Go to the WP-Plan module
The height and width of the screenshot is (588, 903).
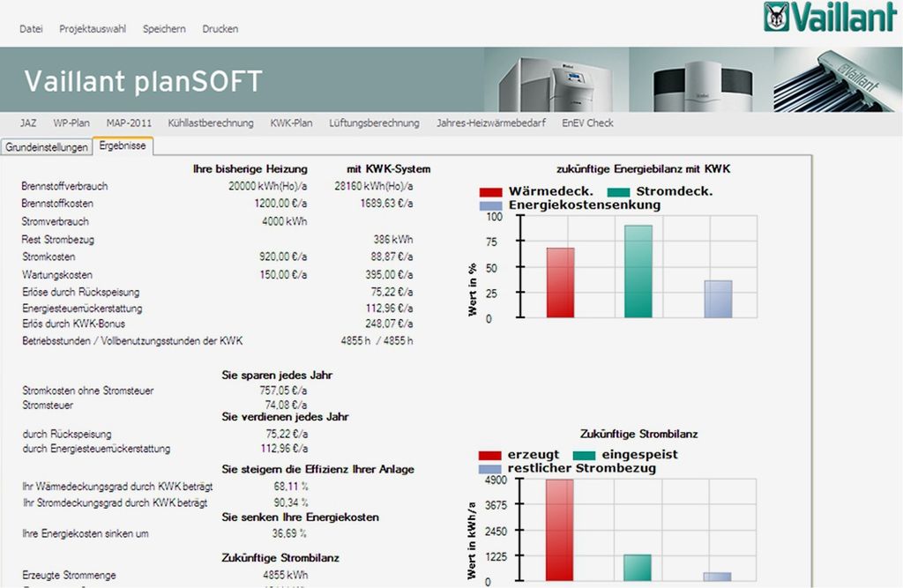click(x=71, y=123)
